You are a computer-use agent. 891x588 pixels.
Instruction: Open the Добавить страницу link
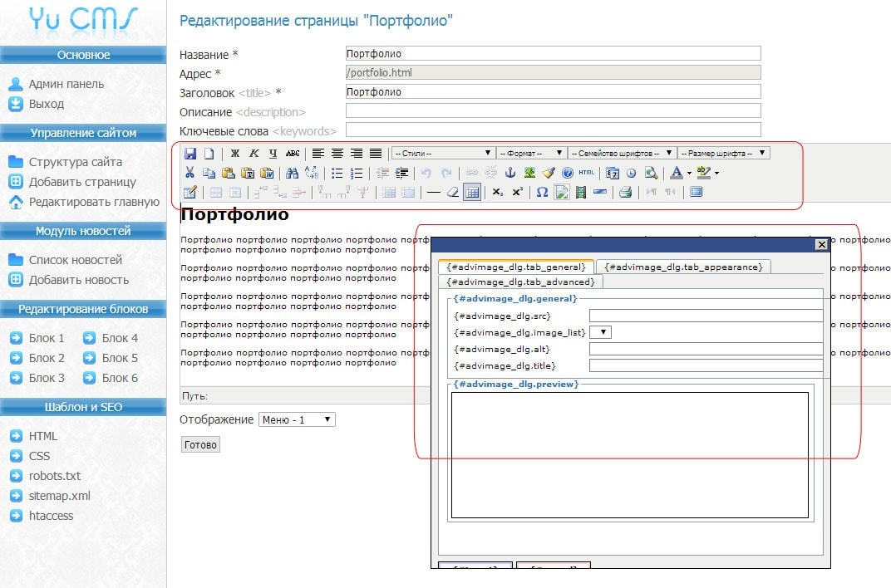pos(82,182)
